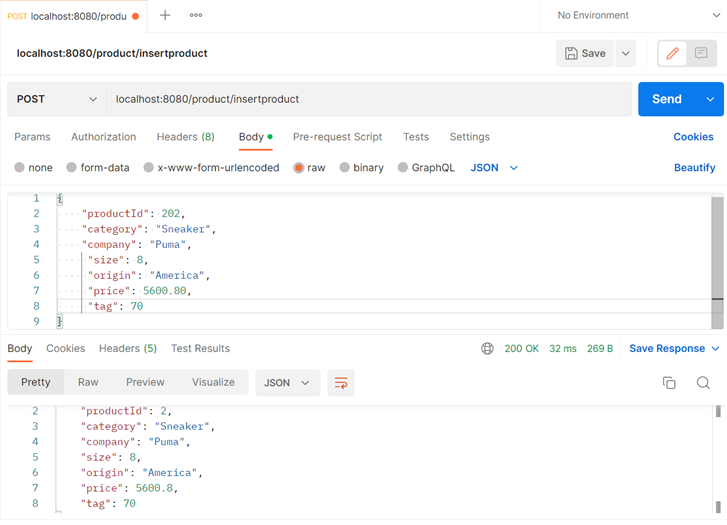Screen dimensions: 727x525
Task: Open the response Headers (5) tab
Action: click(128, 348)
